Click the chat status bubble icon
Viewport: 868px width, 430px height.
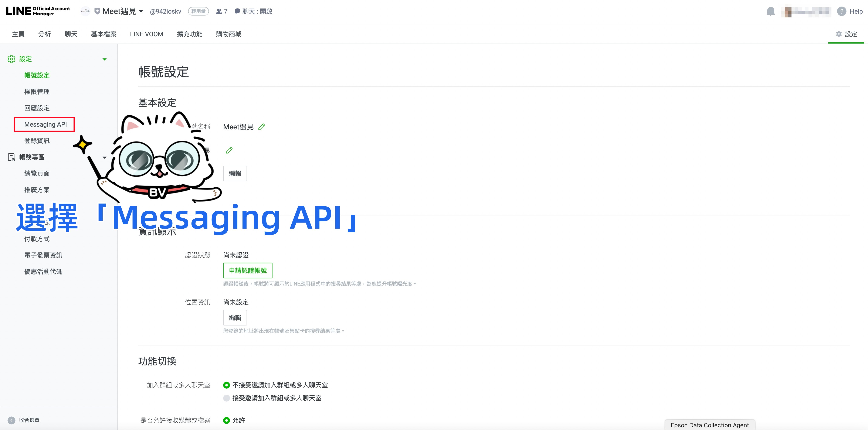tap(237, 11)
